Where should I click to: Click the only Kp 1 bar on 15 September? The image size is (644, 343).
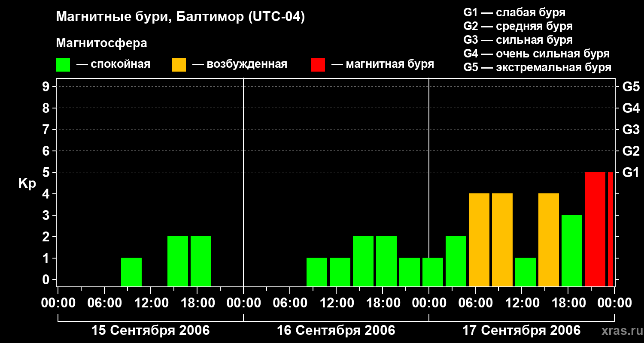[x=131, y=272]
